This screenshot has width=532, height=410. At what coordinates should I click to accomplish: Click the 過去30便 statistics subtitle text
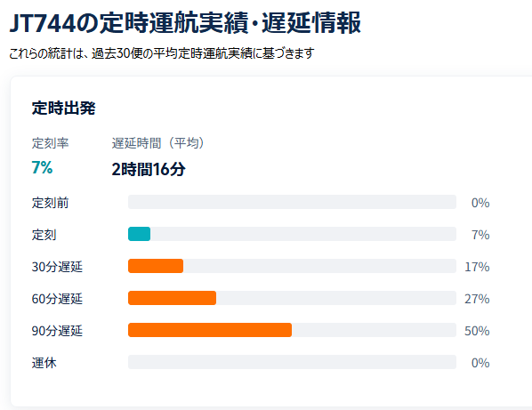point(162,53)
